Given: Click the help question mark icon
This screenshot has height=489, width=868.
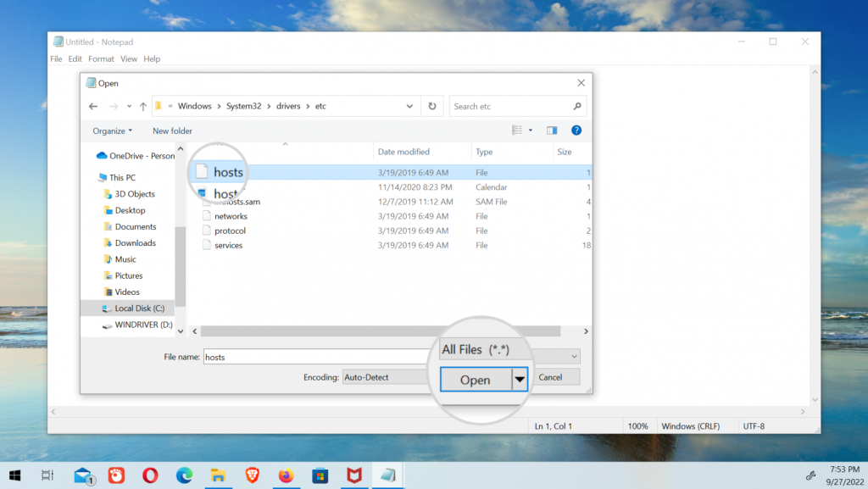Looking at the screenshot, I should 576,131.
